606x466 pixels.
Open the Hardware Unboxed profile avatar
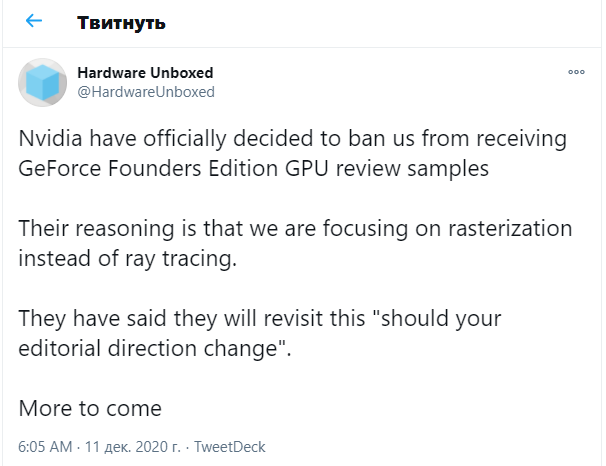click(x=43, y=82)
